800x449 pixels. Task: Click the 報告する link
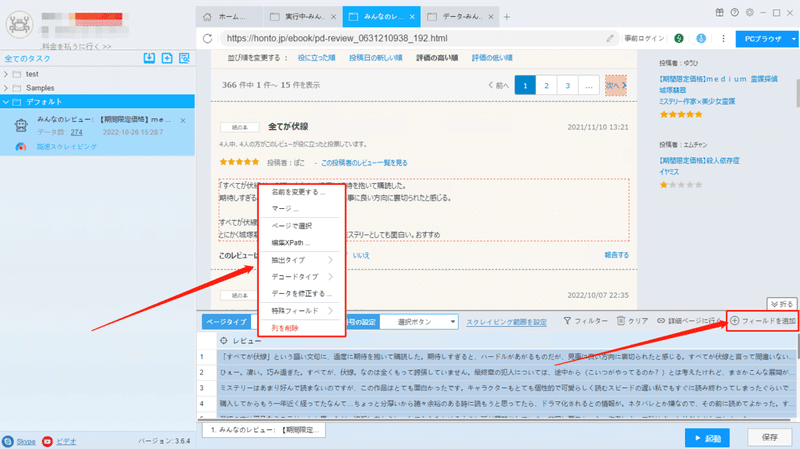(x=617, y=255)
